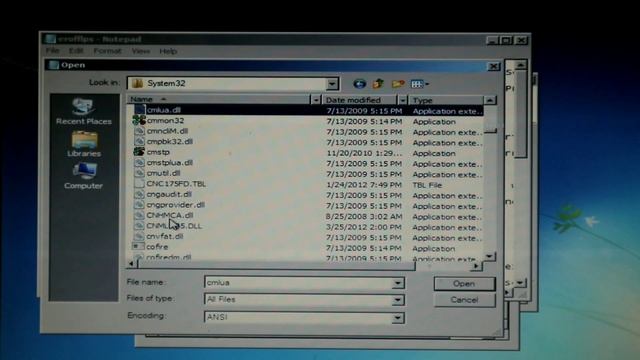Screen dimensions: 640x360
Task: Select the cmndlM.dll file
Action: click(x=167, y=131)
